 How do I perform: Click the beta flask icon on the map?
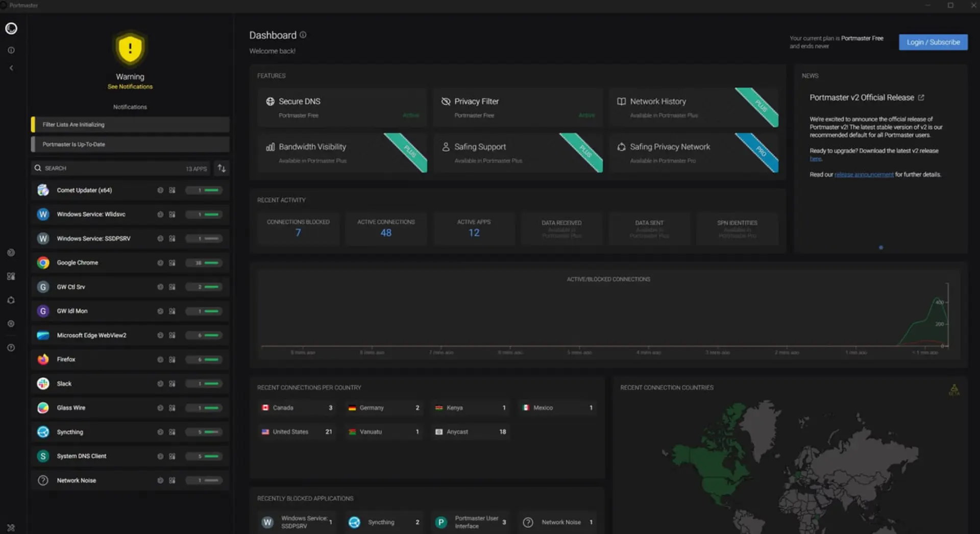(x=954, y=390)
